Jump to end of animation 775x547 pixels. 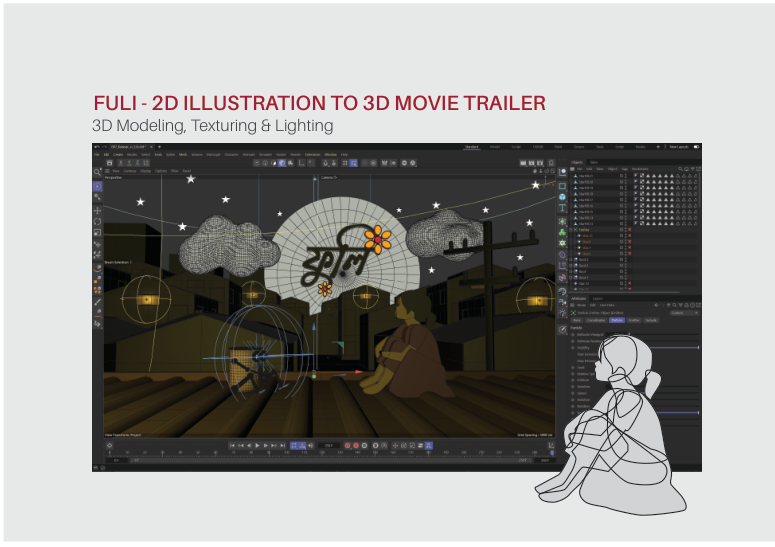tap(283, 446)
